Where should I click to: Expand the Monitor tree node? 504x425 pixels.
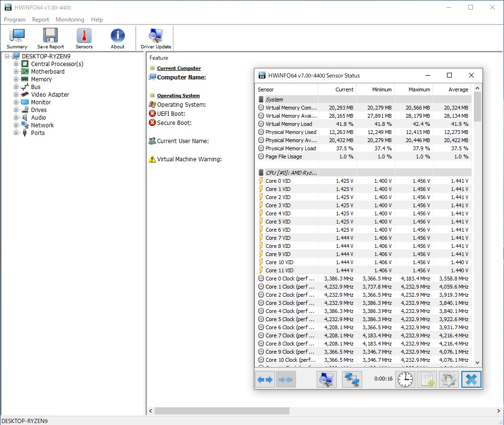16,102
